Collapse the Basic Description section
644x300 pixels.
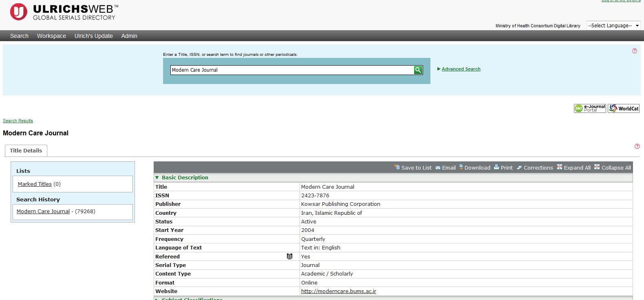157,178
